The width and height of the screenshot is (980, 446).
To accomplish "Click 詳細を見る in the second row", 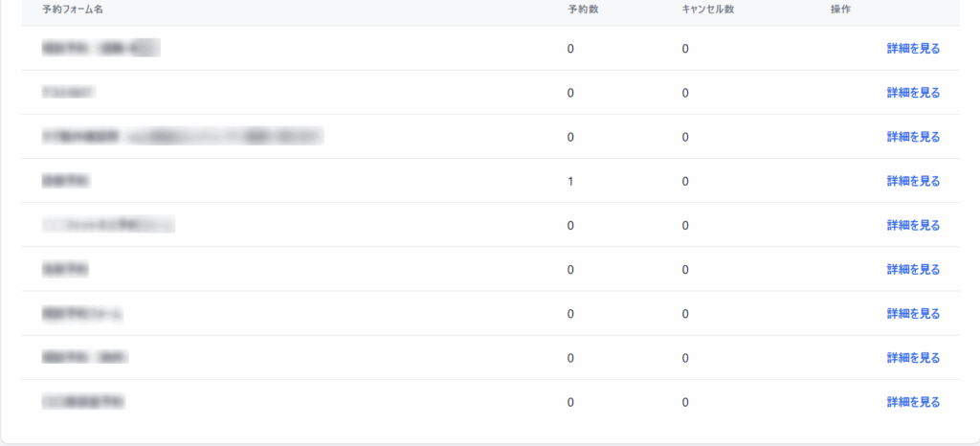I will [x=913, y=93].
